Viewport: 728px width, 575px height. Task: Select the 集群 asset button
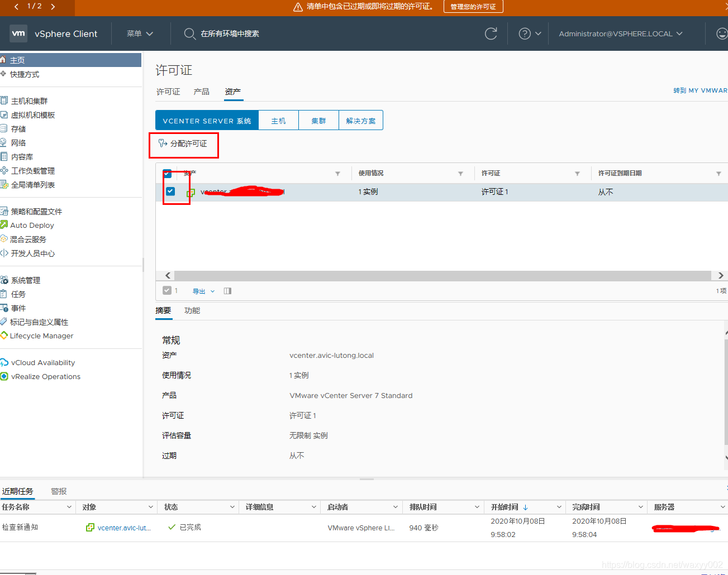(318, 121)
